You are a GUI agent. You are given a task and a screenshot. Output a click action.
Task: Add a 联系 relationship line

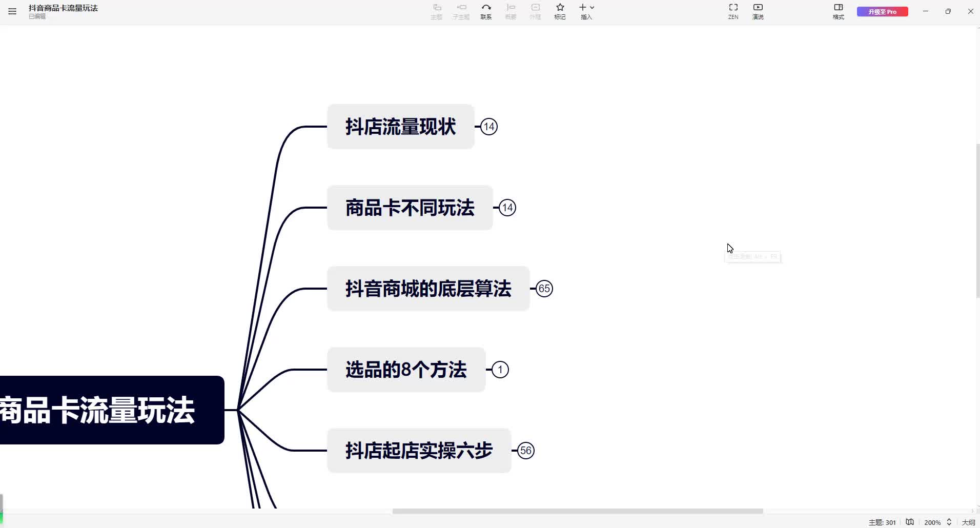tap(486, 11)
